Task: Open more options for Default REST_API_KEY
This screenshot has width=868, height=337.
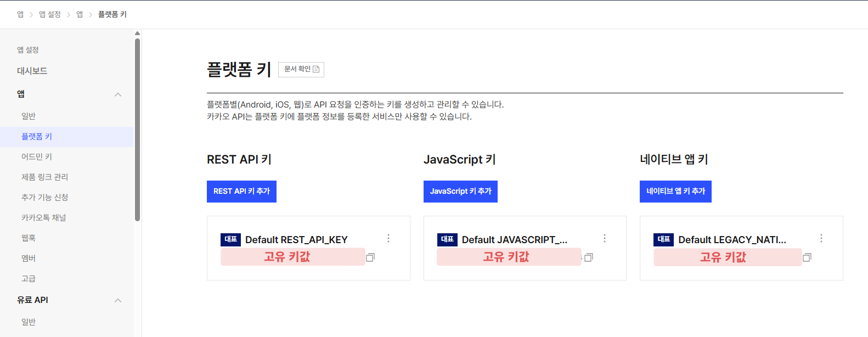Action: tap(388, 238)
